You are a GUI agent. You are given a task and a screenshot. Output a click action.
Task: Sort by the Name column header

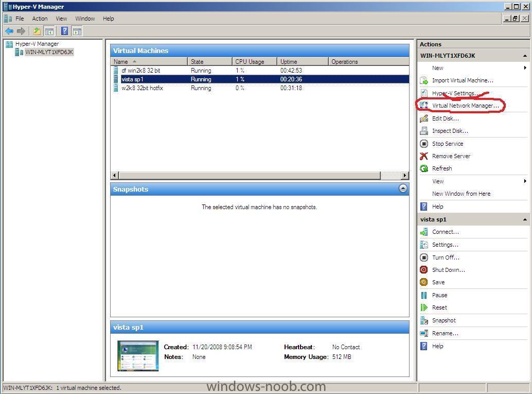click(x=149, y=61)
